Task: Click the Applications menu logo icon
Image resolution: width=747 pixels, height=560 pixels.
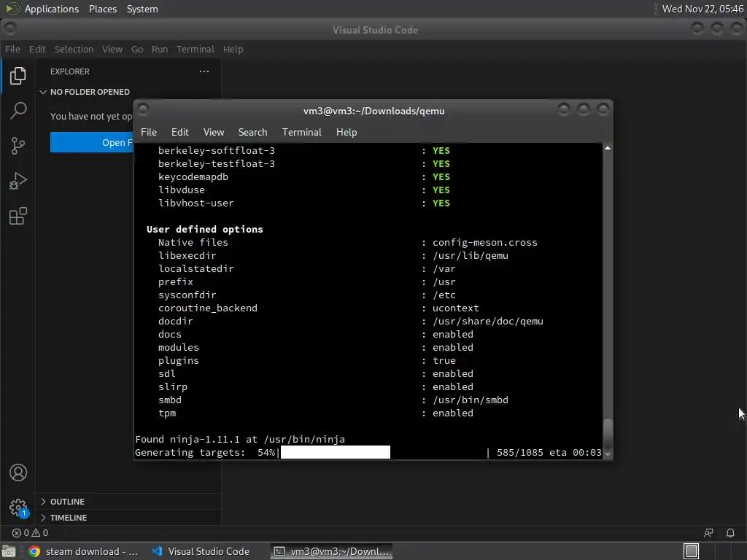Action: pyautogui.click(x=12, y=9)
